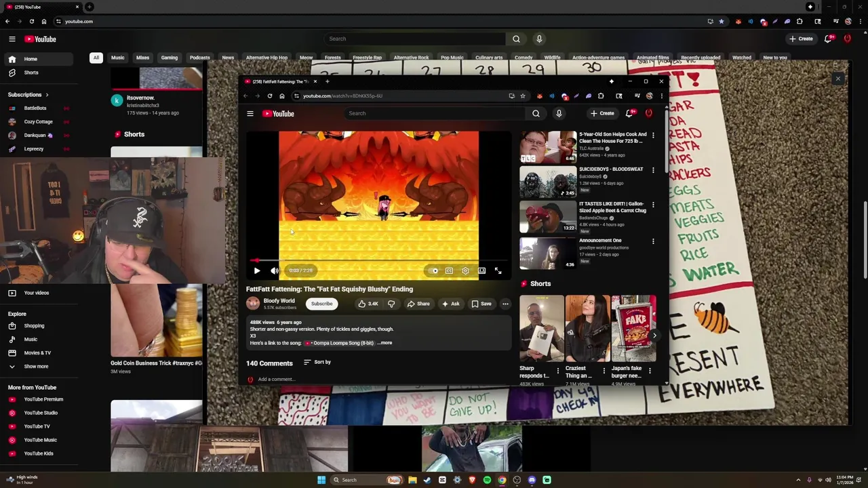Enter fullscreen in the video player
The image size is (868, 488).
point(498,270)
